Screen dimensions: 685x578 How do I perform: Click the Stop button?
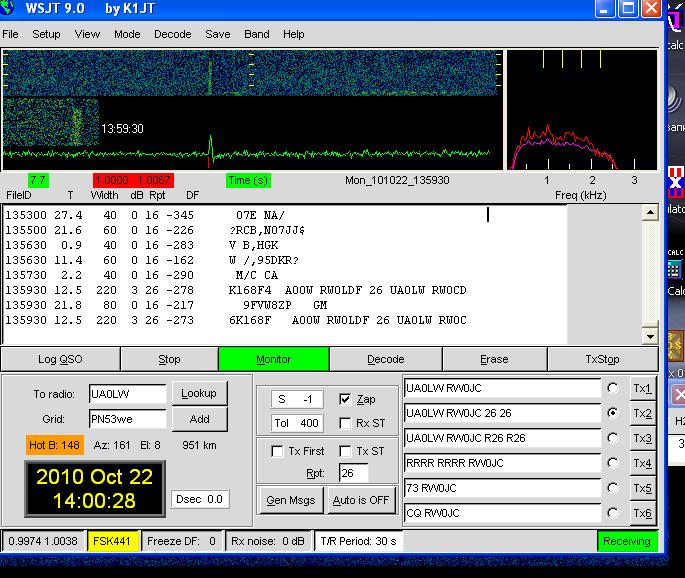pyautogui.click(x=169, y=359)
